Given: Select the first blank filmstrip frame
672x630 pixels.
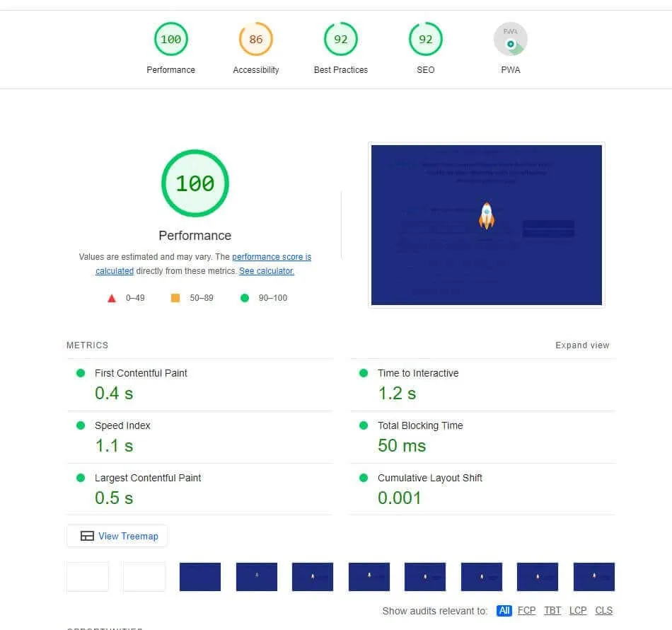Looking at the screenshot, I should [x=88, y=577].
